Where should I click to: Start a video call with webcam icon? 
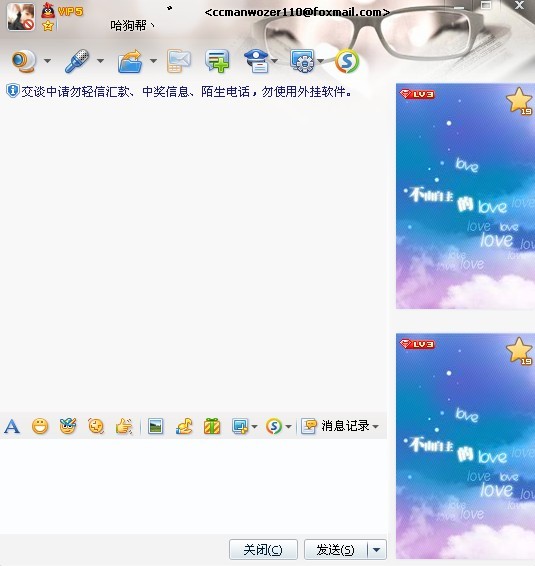pos(24,61)
